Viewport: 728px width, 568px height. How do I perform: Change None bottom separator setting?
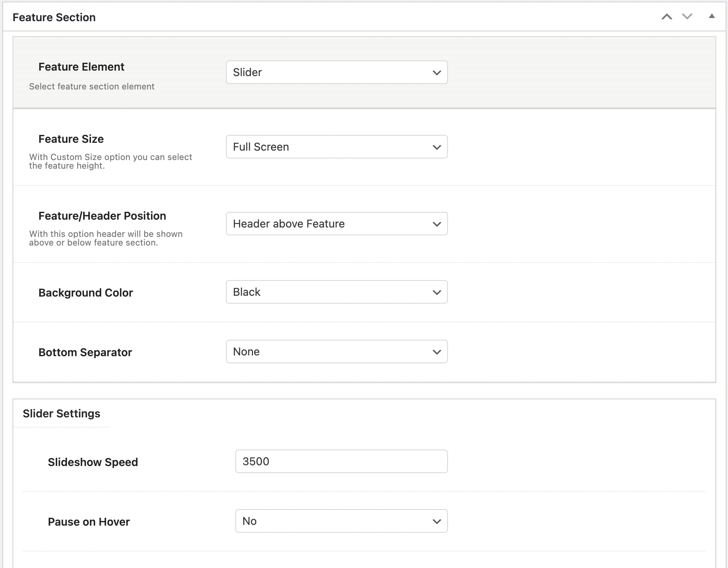(x=337, y=351)
